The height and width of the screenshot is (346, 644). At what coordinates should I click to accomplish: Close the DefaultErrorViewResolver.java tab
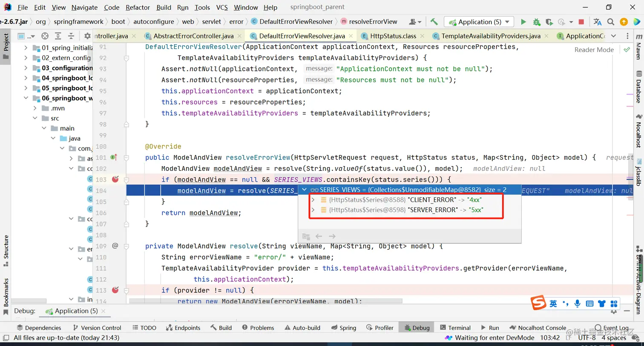(350, 36)
